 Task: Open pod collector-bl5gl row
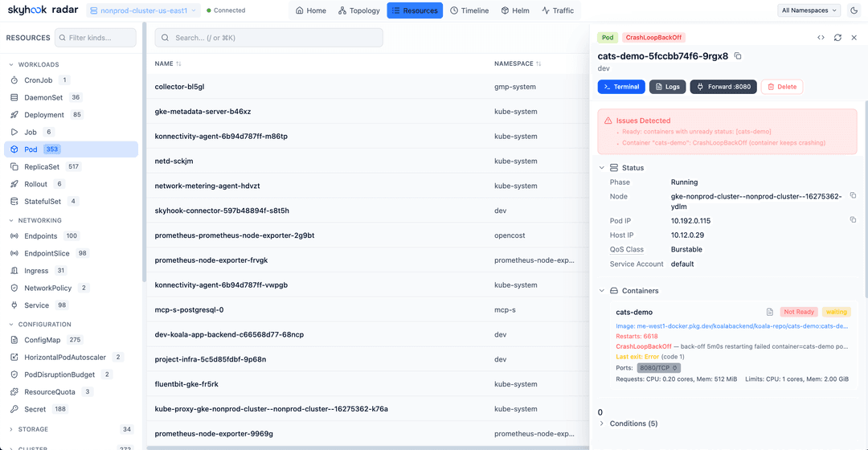pos(367,87)
